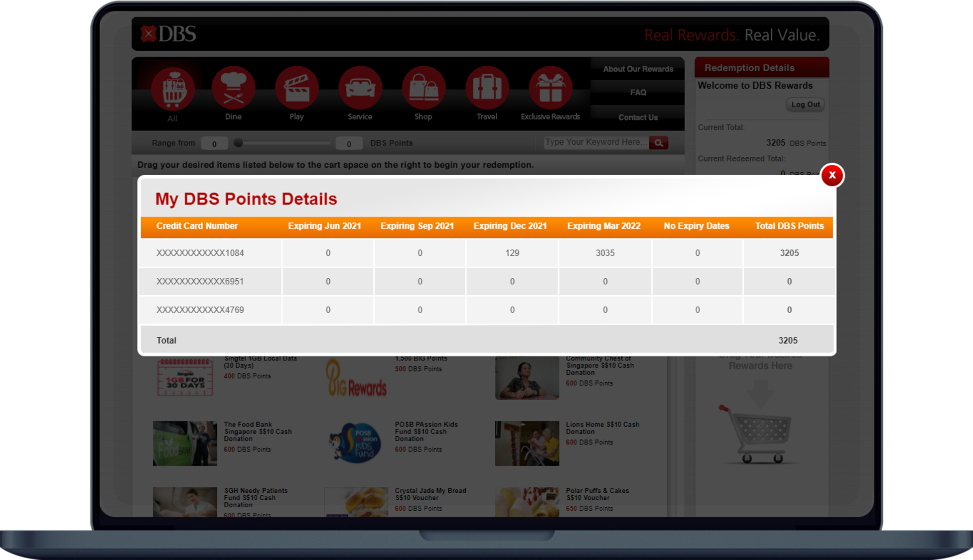The height and width of the screenshot is (560, 973).
Task: Click the 3205 DBS Points current total
Action: point(796,143)
